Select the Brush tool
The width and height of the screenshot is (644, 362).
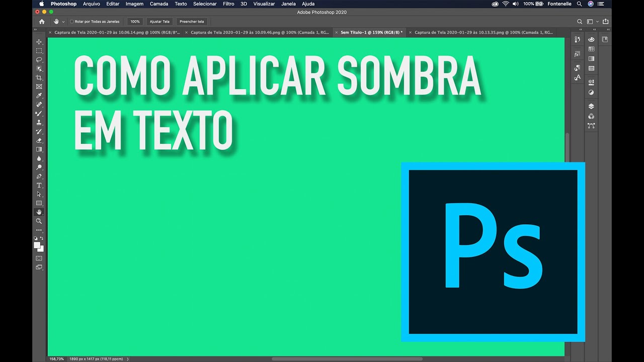tap(39, 114)
